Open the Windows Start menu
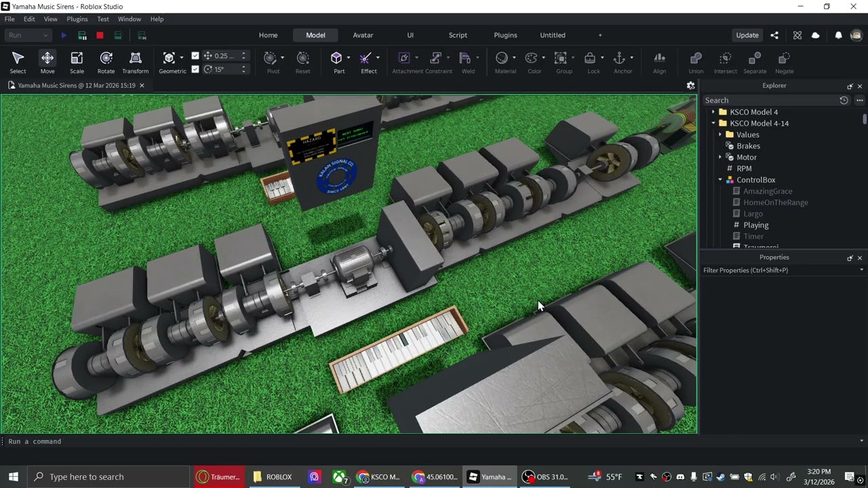868x488 pixels. click(14, 477)
